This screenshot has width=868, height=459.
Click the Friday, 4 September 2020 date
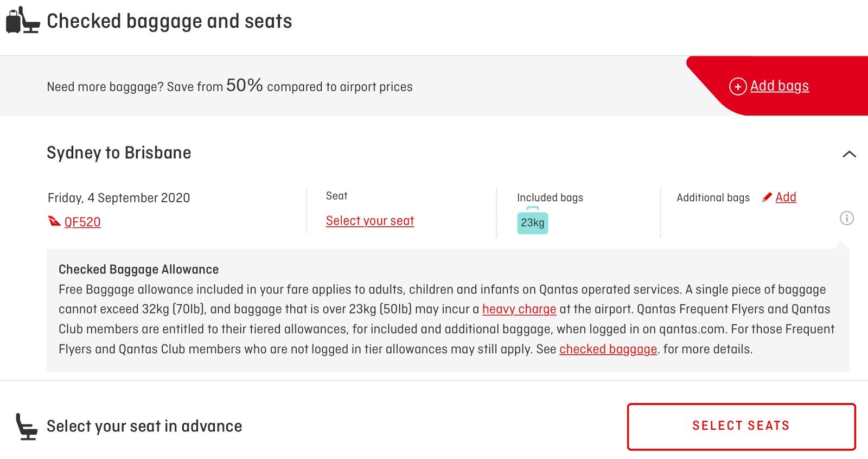[119, 198]
